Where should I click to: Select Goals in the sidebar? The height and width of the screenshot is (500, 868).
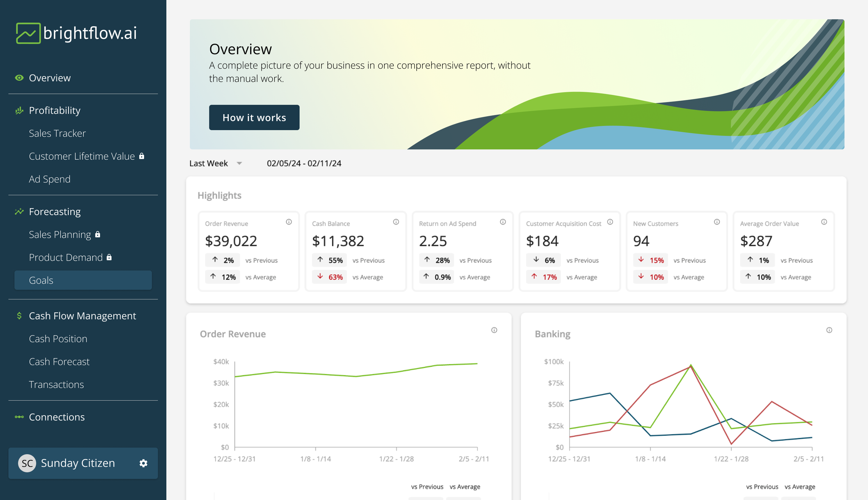click(x=41, y=280)
